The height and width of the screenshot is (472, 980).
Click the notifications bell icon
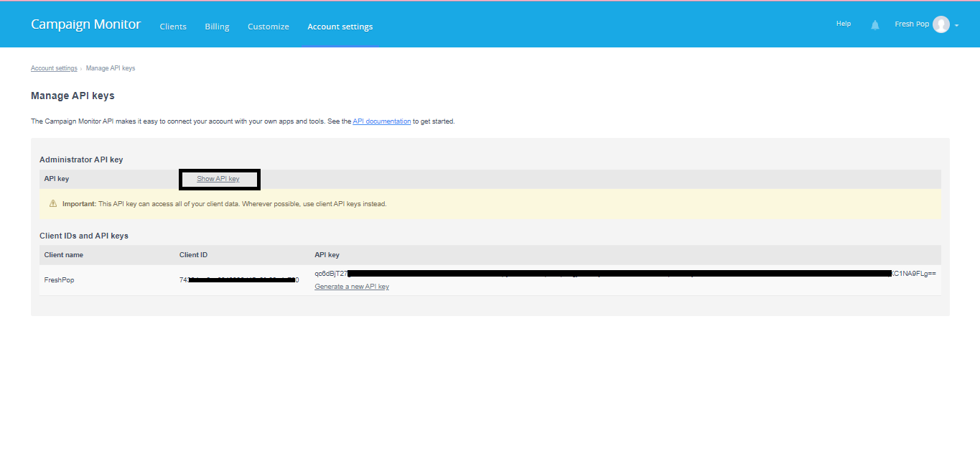pyautogui.click(x=875, y=25)
